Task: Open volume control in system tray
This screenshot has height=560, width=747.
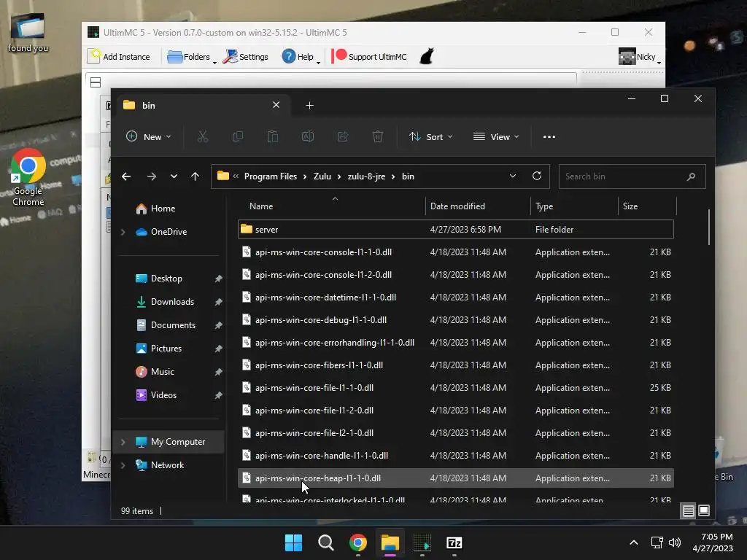Action: [675, 542]
